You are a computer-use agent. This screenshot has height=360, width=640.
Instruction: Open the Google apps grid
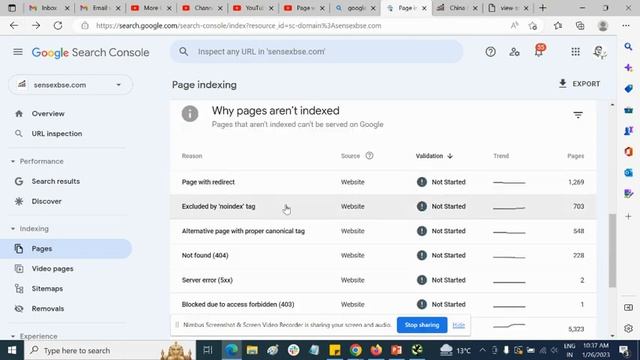click(575, 52)
